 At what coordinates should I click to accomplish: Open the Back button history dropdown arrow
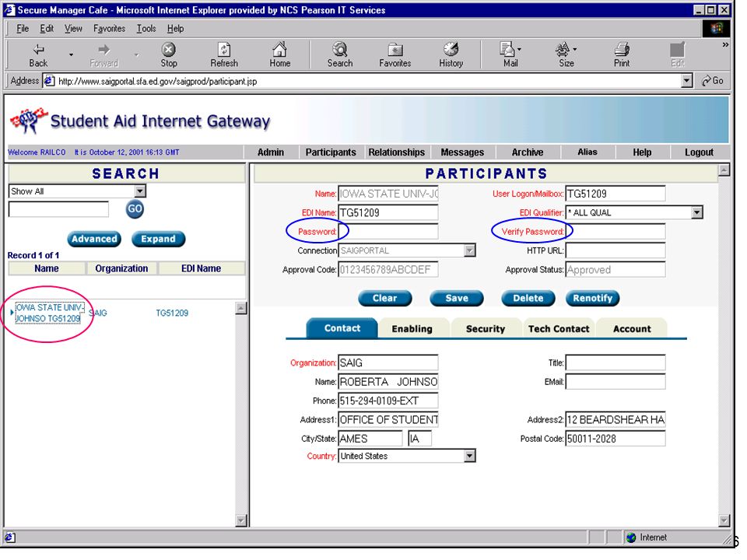tap(71, 54)
